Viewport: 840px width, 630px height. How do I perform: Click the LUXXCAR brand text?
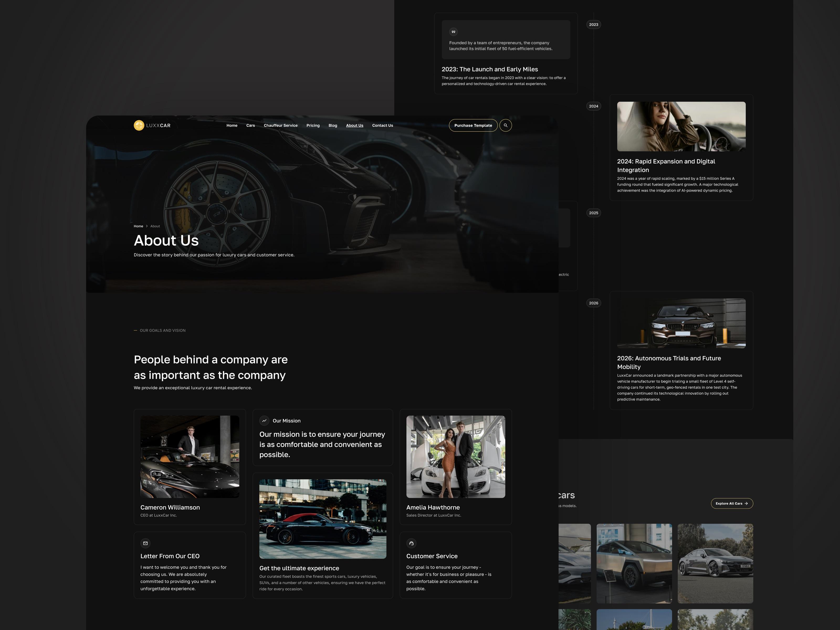tap(158, 126)
